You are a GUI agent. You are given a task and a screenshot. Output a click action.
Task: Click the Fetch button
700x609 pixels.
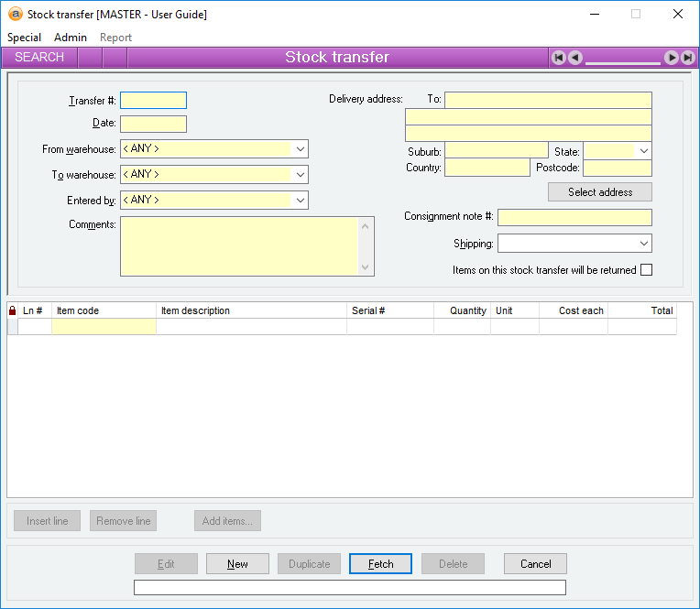380,564
